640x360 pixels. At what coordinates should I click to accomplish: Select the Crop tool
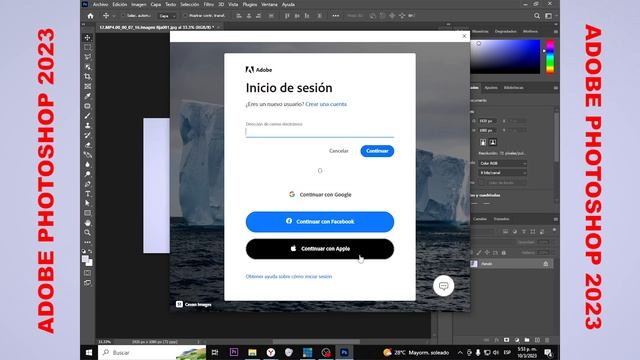click(87, 77)
